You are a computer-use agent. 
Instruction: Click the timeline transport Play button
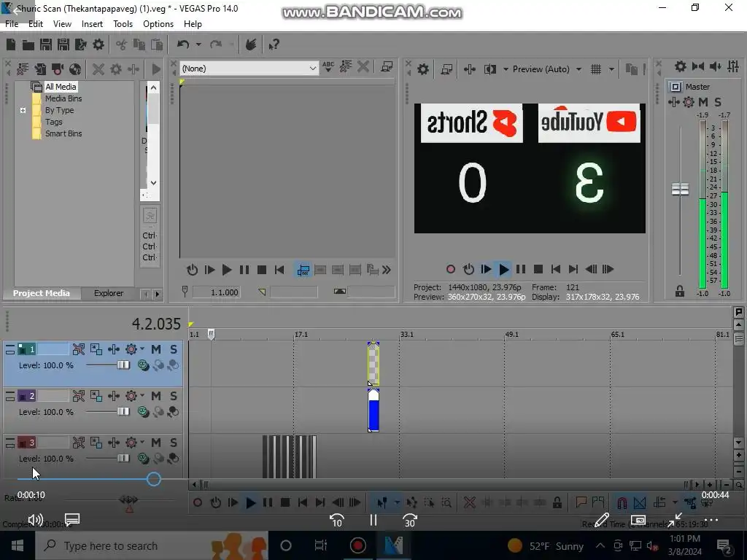click(250, 502)
